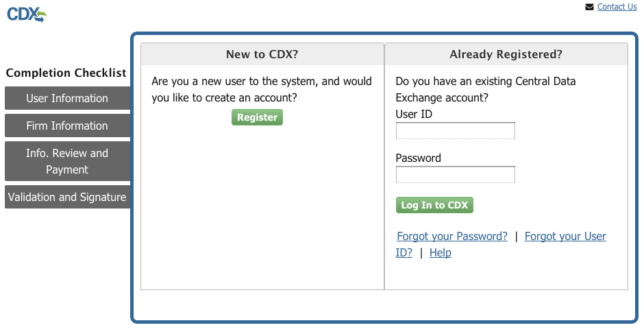Click the Completion Checklist heading
644x334 pixels.
pyautogui.click(x=66, y=73)
